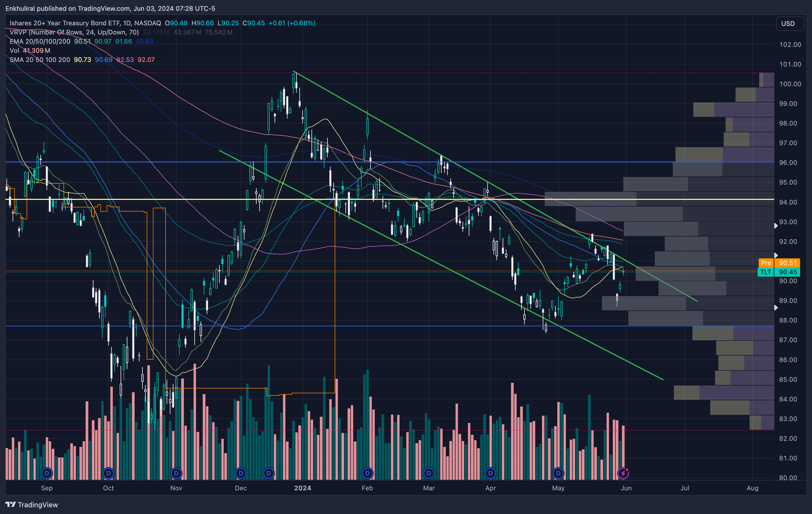This screenshot has width=812, height=514.
Task: Click the dividend marker above the May label
Action: coord(558,473)
